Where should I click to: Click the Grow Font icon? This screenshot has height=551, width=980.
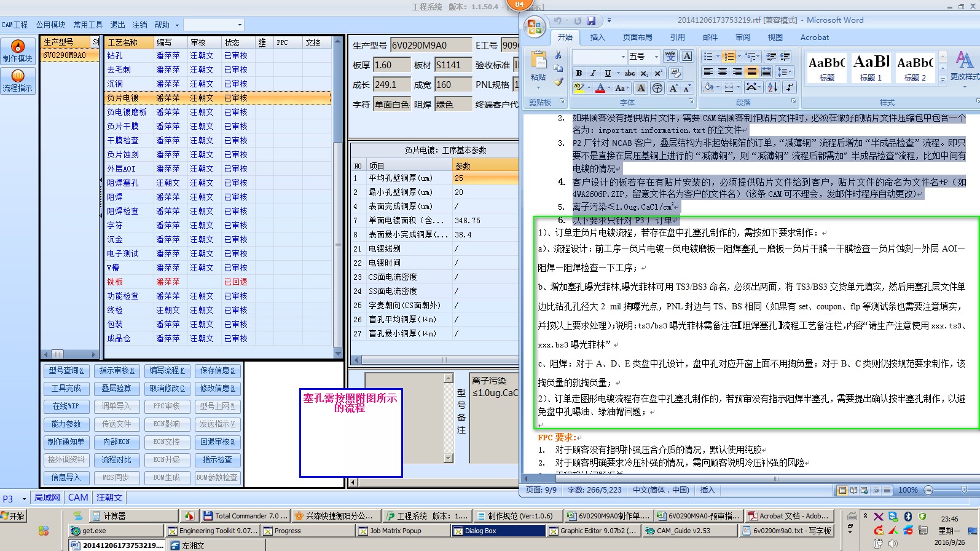pyautogui.click(x=674, y=88)
